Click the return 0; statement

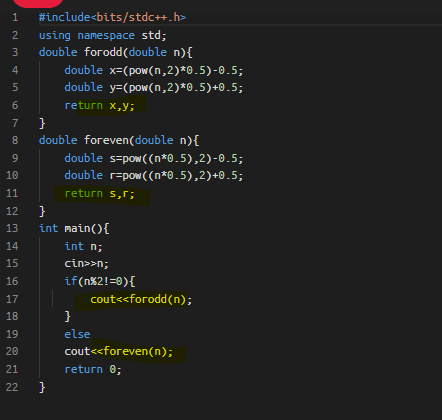(93, 369)
